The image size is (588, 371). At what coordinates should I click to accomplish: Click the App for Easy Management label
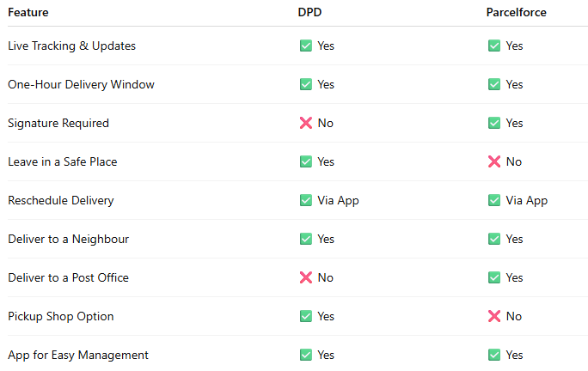pyautogui.click(x=78, y=355)
